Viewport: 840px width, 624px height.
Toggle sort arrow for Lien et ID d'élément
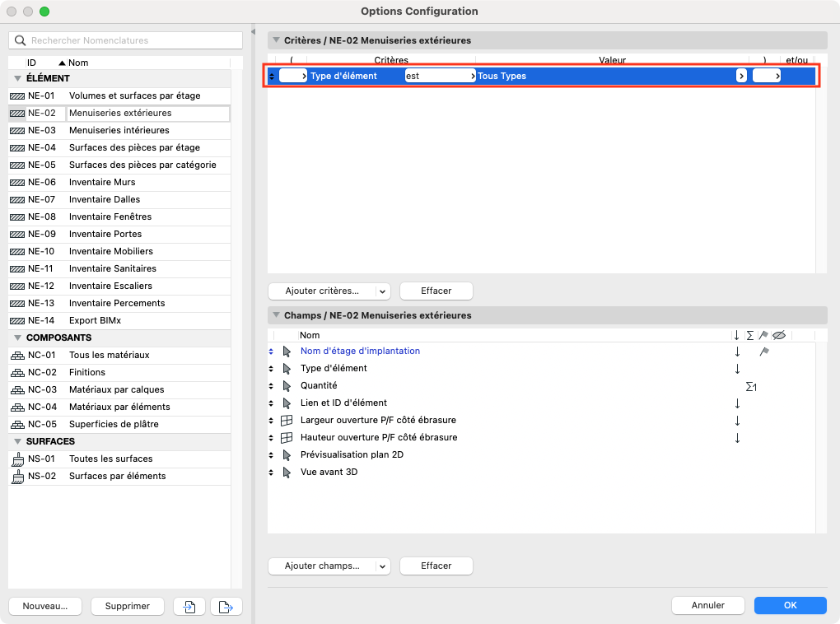click(x=737, y=403)
